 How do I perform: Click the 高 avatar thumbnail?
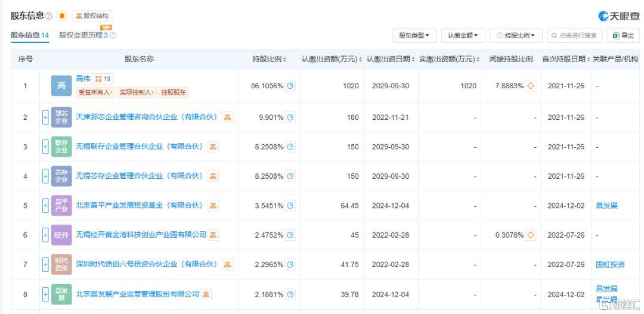[x=61, y=86]
